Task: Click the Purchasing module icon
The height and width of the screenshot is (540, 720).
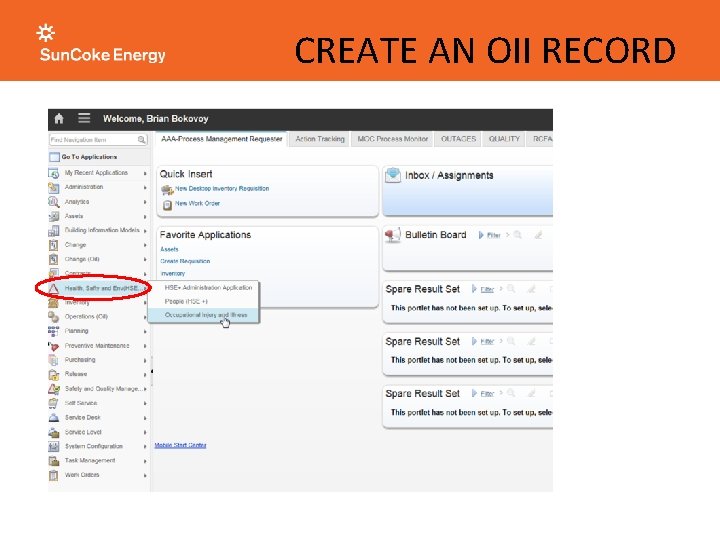Action: point(54,360)
